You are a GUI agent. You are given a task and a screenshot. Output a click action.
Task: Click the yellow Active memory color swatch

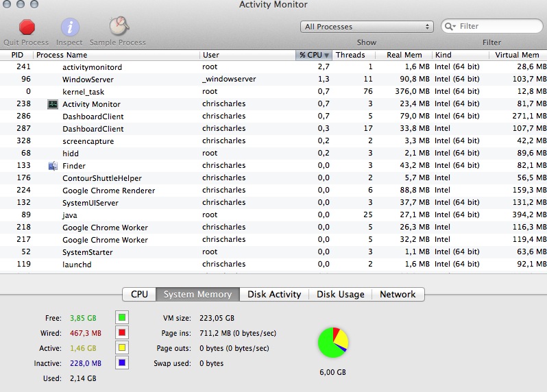(x=122, y=347)
